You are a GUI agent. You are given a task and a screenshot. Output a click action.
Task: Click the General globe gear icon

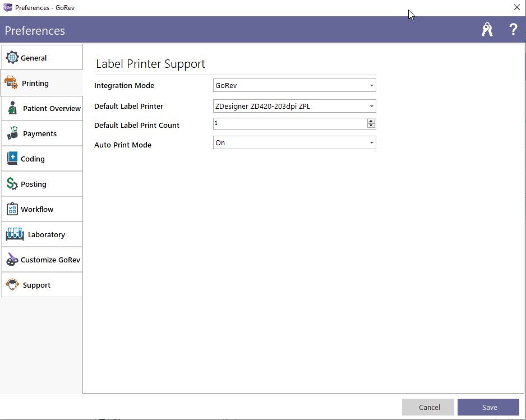tap(12, 57)
